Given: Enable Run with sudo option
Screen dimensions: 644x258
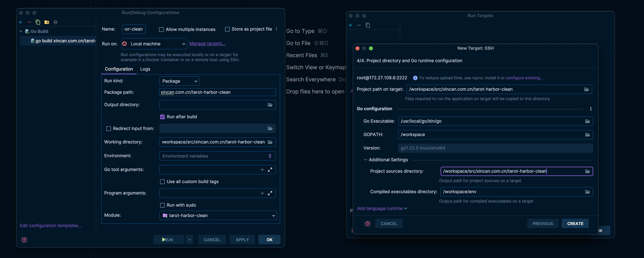Looking at the screenshot, I should [162, 205].
